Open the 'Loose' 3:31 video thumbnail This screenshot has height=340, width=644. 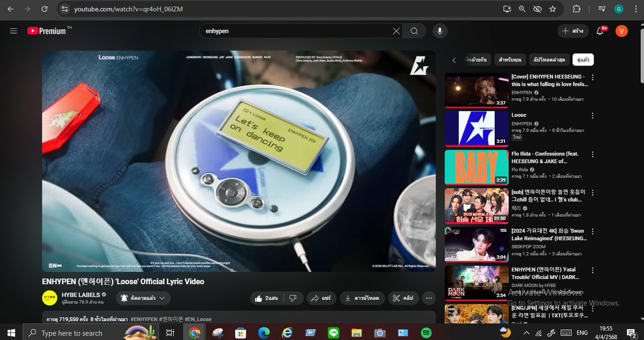click(477, 129)
